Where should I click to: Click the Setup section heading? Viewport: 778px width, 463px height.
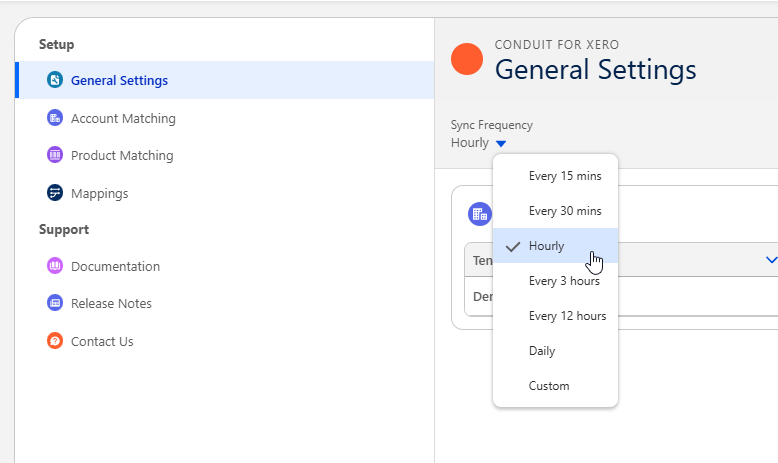click(x=57, y=44)
